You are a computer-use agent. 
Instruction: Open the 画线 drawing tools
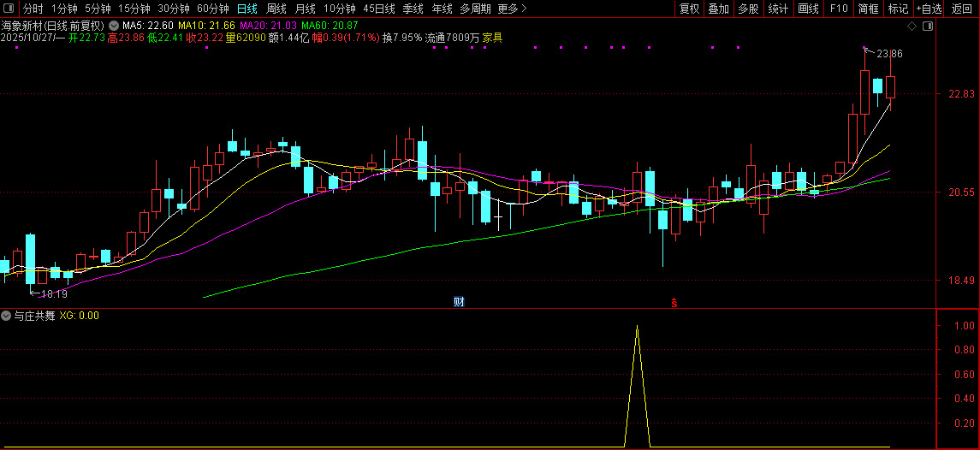click(808, 9)
